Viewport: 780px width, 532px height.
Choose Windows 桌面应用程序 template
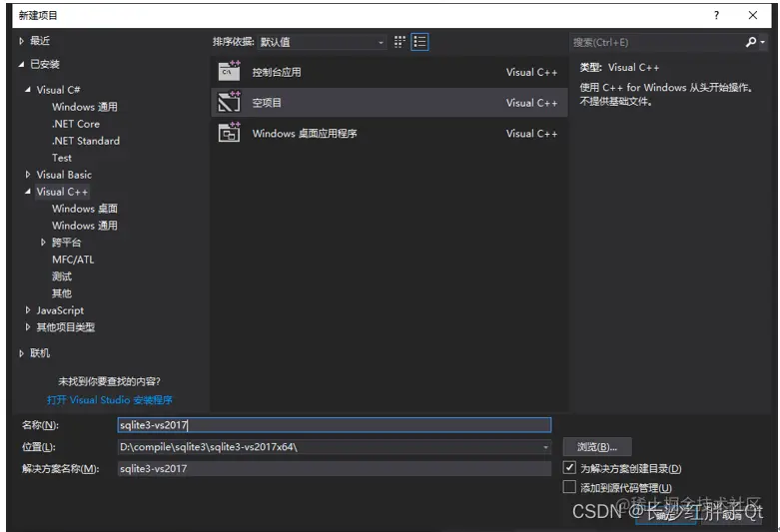(390, 133)
